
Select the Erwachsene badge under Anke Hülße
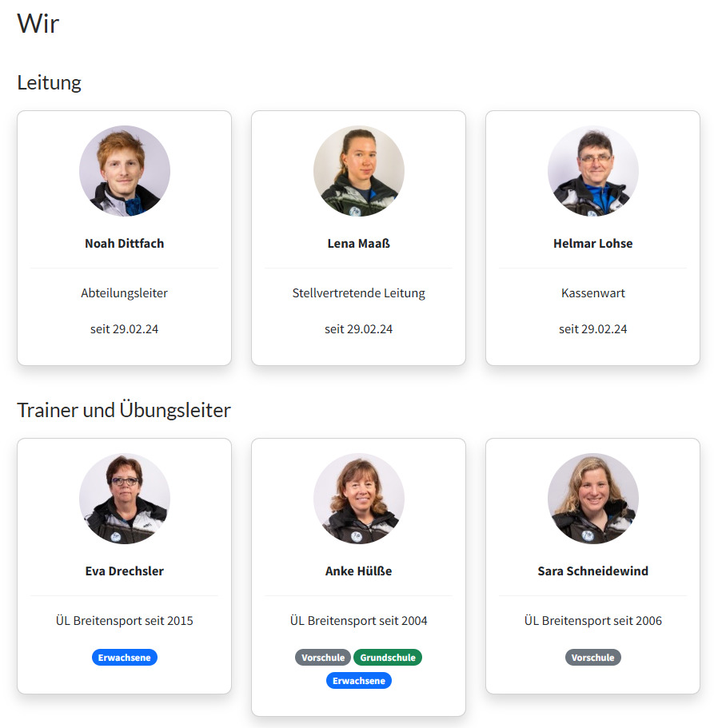coord(359,681)
